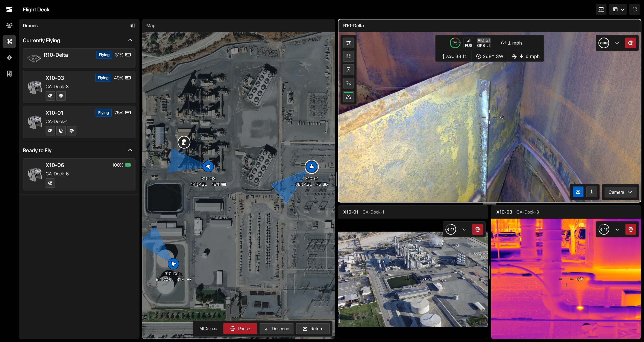The width and height of the screenshot is (644, 342).
Task: Click the VIO GPS signal indicator
Action: (x=483, y=43)
